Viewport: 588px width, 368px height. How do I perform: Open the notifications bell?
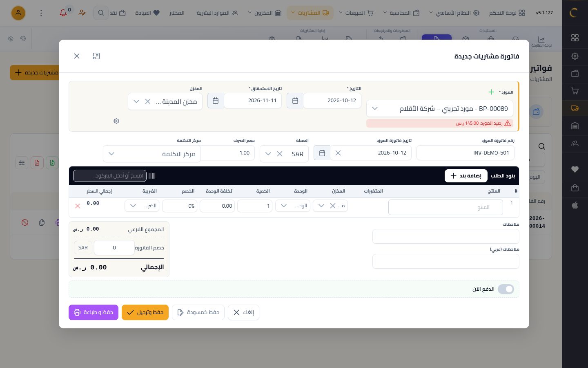coord(63,13)
